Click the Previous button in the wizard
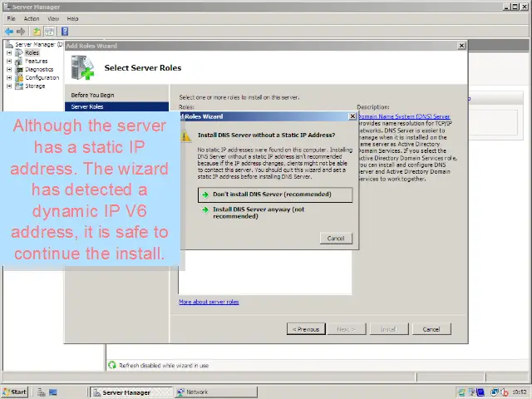This screenshot has height=399, width=532. click(306, 329)
